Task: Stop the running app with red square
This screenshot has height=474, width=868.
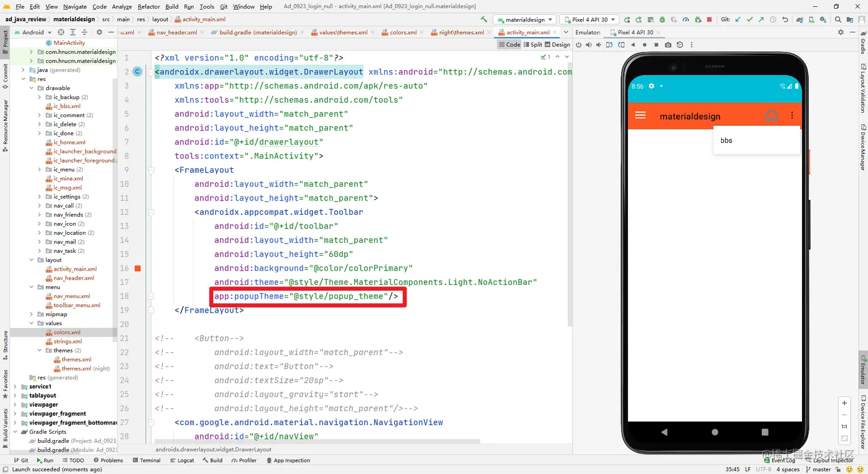Action: click(710, 20)
